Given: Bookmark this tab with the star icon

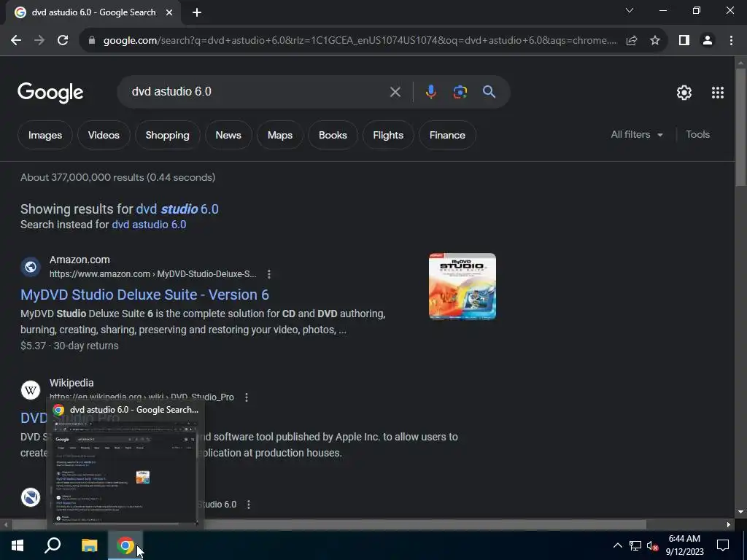Looking at the screenshot, I should (655, 41).
